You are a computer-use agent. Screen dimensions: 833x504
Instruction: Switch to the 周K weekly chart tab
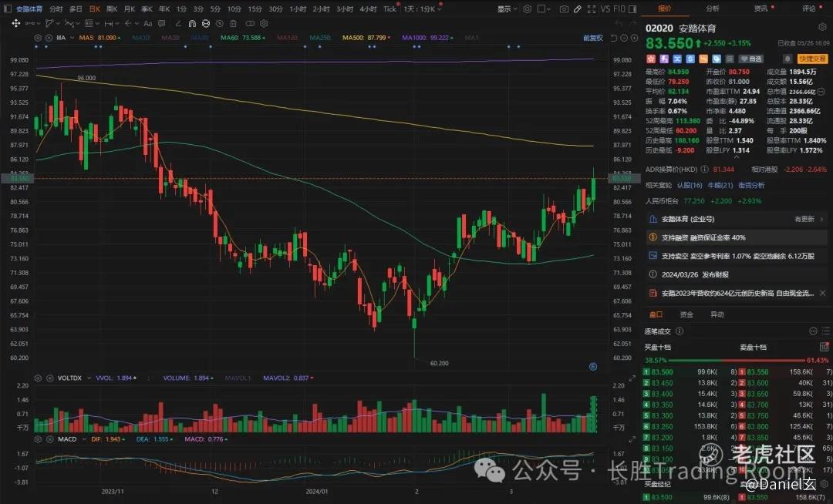click(x=112, y=9)
